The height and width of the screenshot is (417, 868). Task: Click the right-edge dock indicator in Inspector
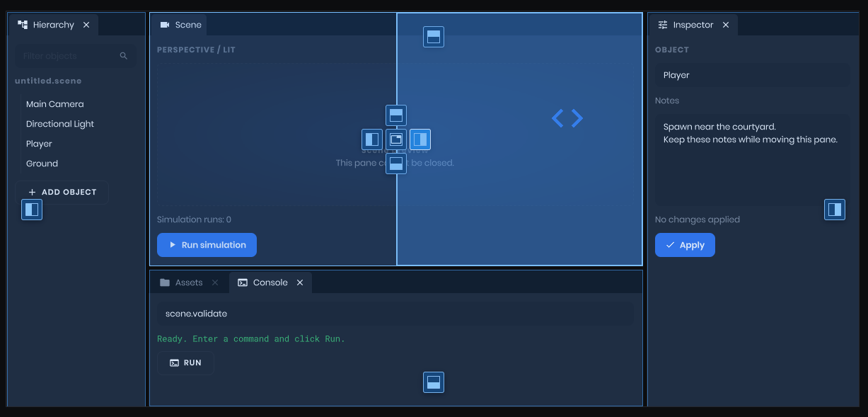(835, 210)
